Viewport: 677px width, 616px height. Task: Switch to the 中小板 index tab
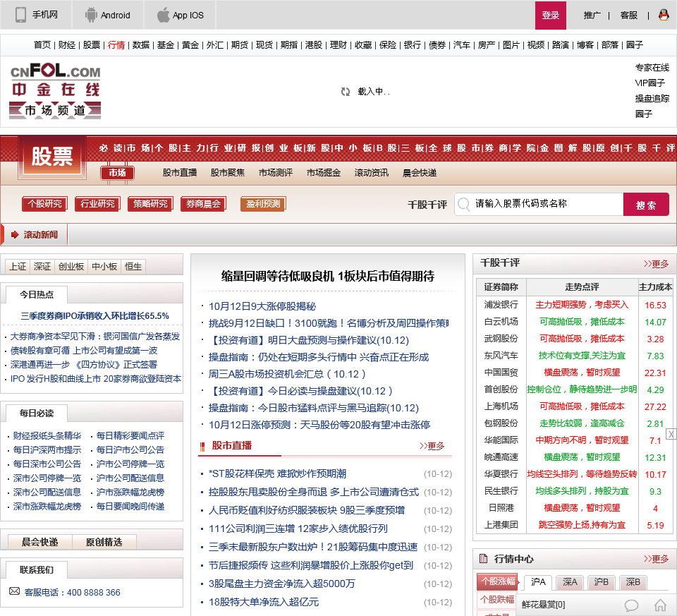point(104,267)
